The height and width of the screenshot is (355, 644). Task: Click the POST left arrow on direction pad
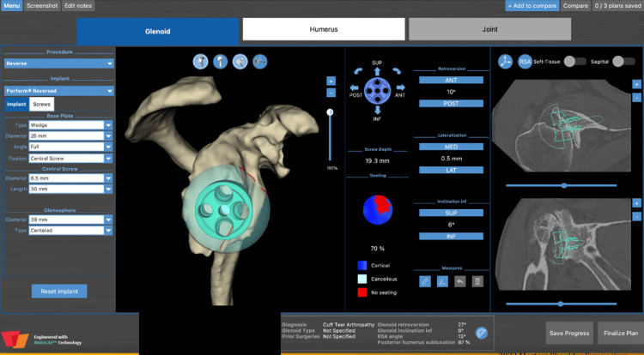click(x=354, y=87)
